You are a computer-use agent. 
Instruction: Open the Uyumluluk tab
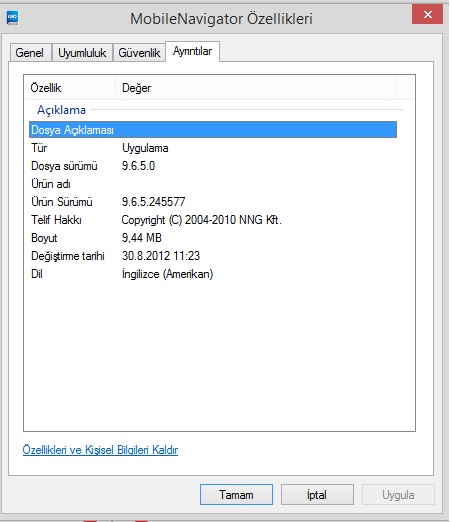pyautogui.click(x=82, y=53)
